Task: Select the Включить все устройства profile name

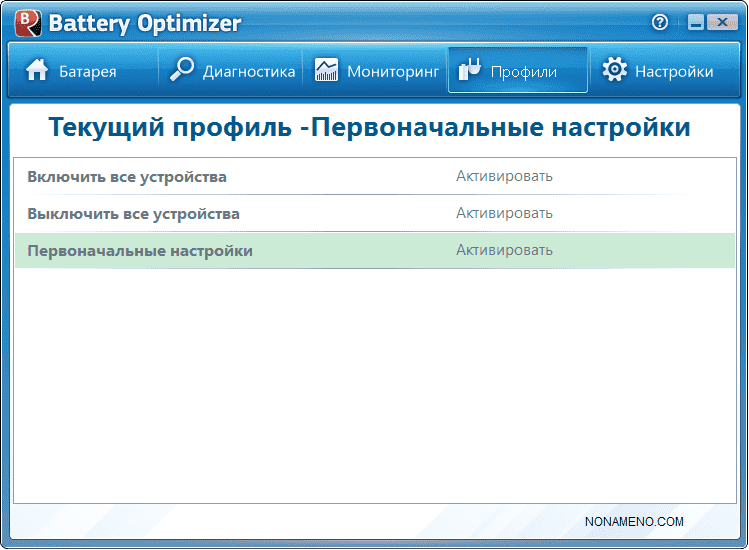Action: click(127, 177)
